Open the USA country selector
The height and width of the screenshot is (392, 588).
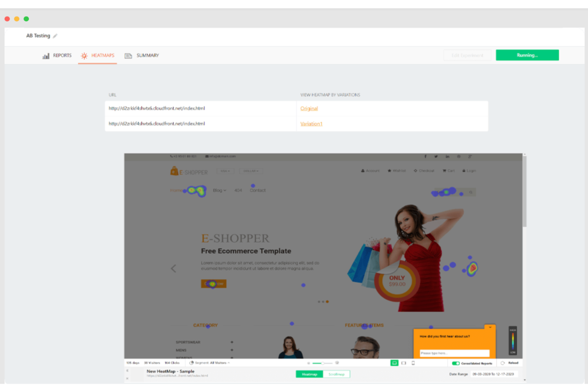click(x=225, y=171)
